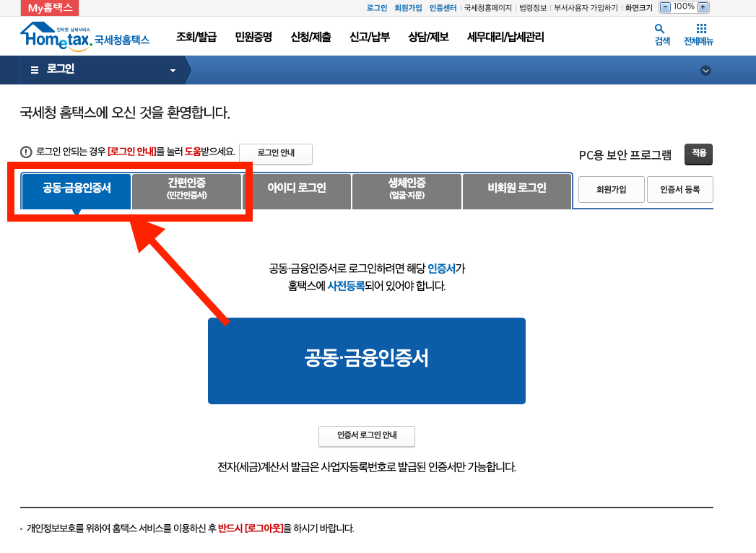
Task: Click the PC용 보안 프로그램 label
Action: coord(625,154)
